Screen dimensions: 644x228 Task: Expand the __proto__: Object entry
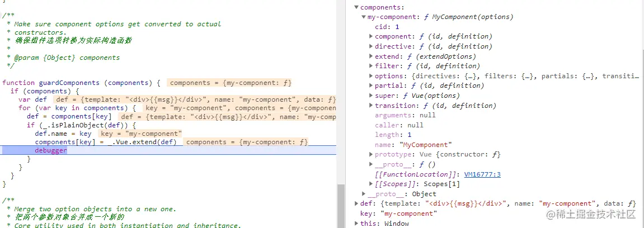[364, 194]
